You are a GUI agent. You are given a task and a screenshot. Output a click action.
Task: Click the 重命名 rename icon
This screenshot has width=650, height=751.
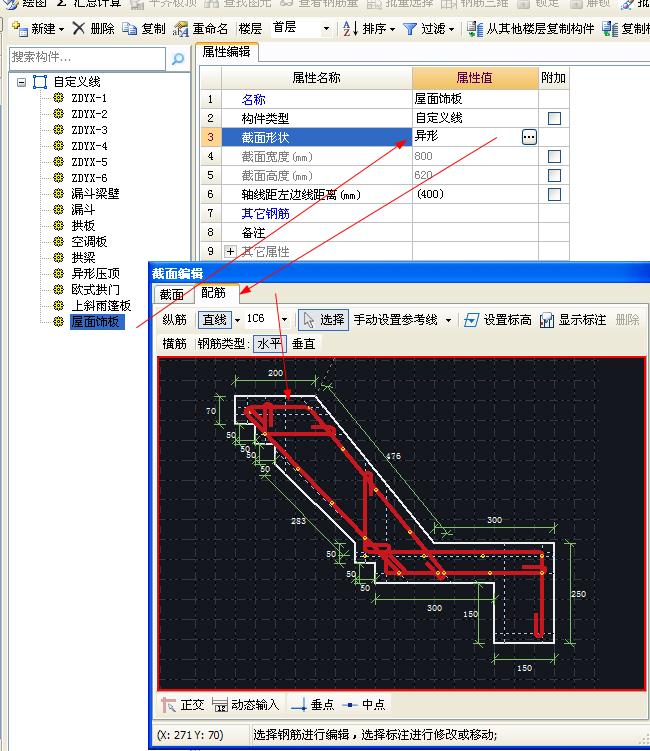point(181,29)
